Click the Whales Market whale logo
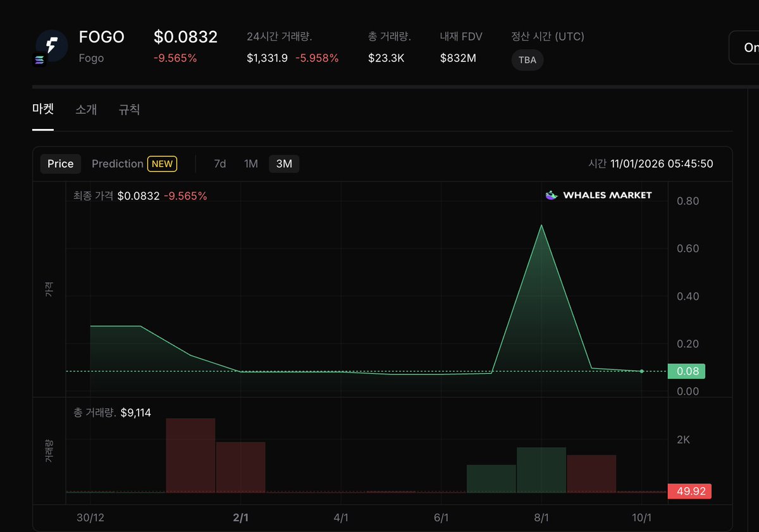The width and height of the screenshot is (759, 532). [550, 195]
